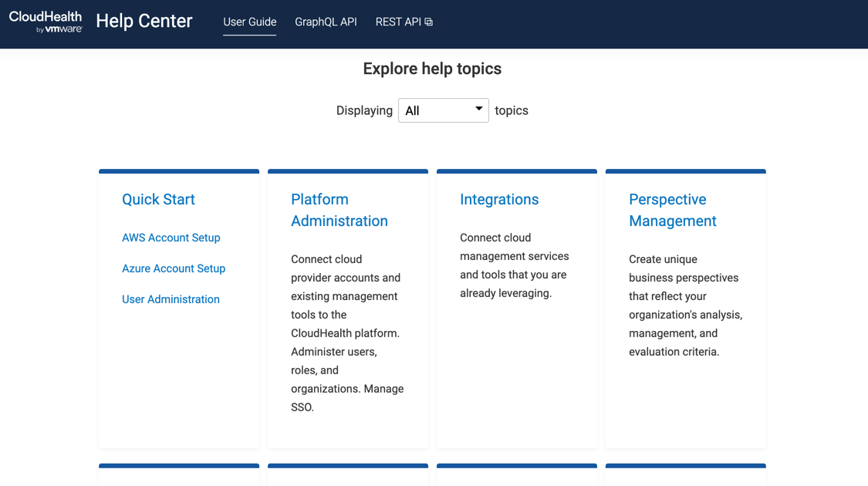Click the vmware wordmark in the header logo

(61, 30)
